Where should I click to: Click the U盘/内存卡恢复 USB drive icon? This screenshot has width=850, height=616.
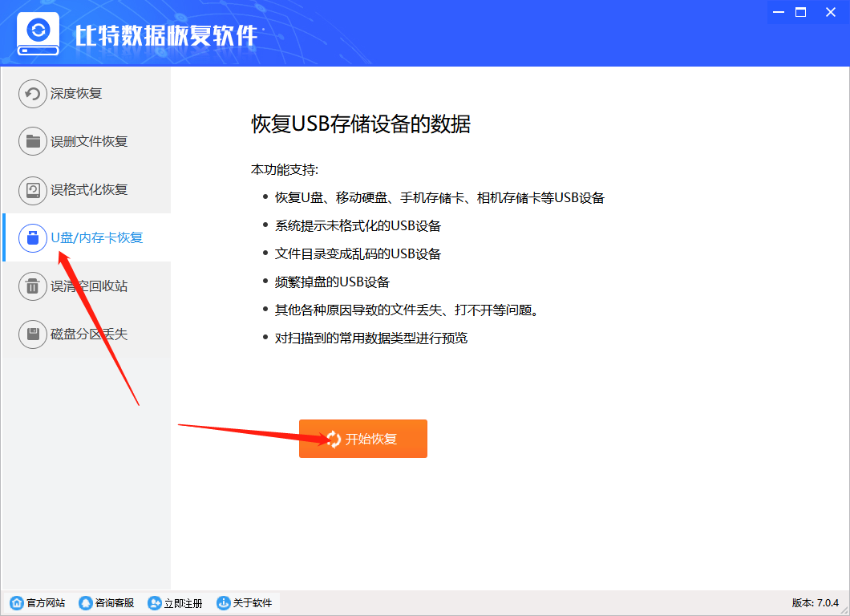32,237
